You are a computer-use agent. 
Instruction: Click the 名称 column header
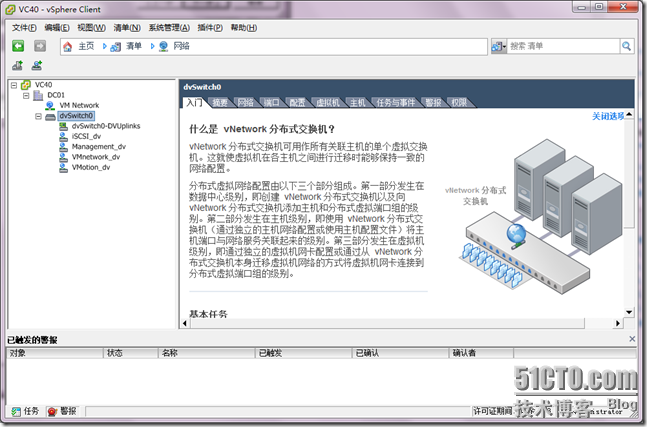(207, 353)
